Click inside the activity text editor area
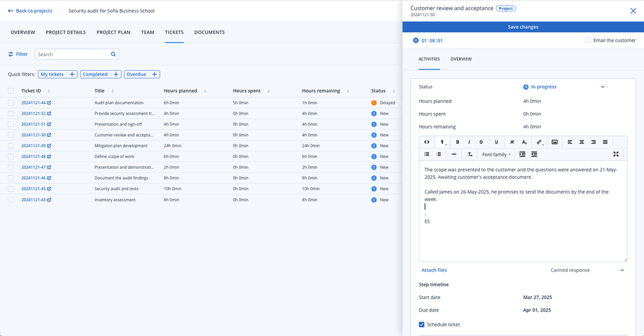 523,212
